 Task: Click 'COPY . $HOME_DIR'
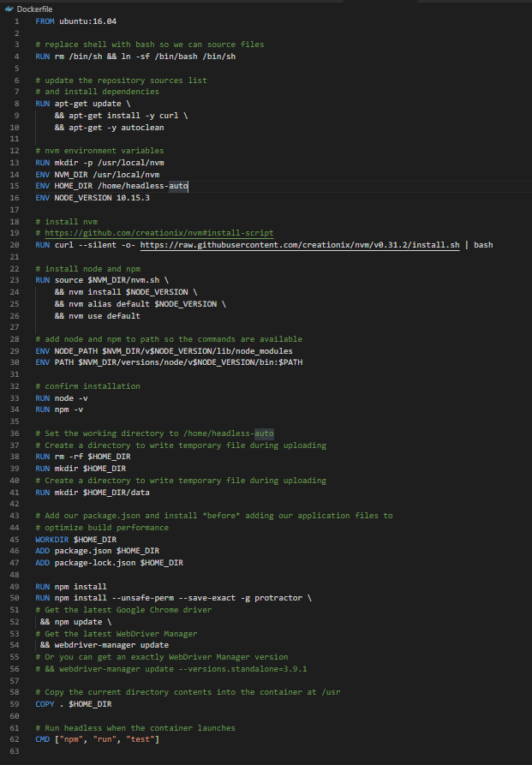(74, 704)
